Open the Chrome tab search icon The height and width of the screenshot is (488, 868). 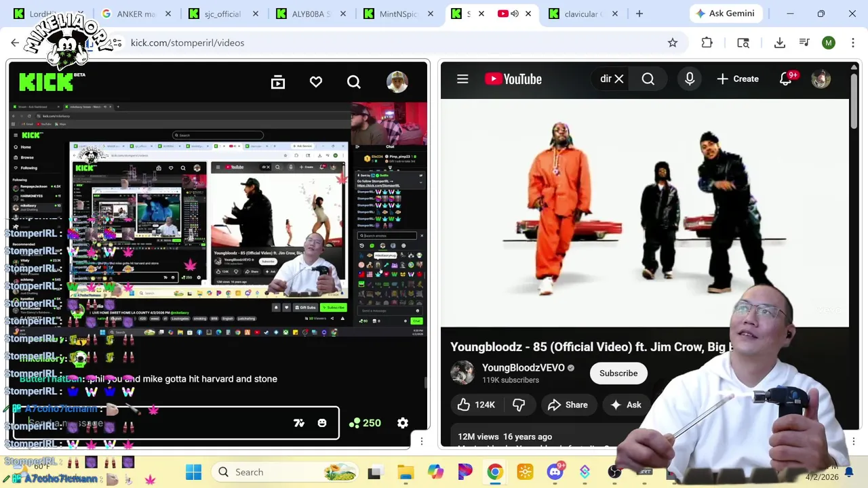pyautogui.click(x=743, y=43)
